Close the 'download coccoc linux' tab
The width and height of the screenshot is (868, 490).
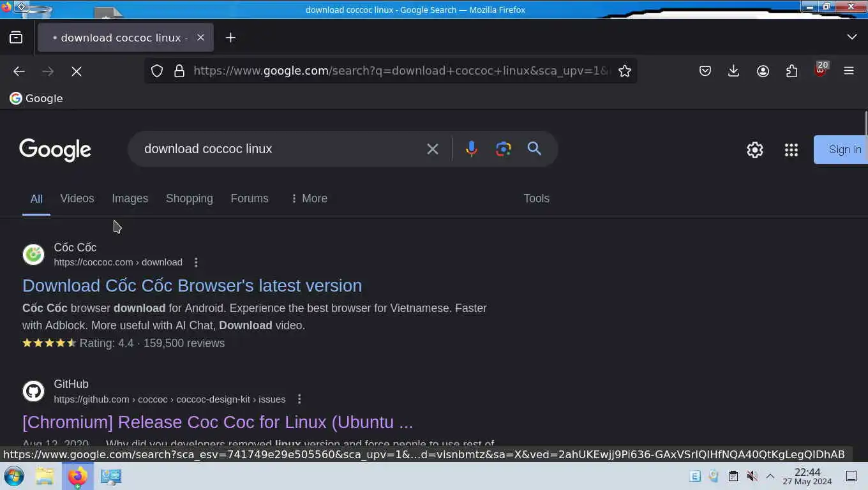click(x=200, y=38)
